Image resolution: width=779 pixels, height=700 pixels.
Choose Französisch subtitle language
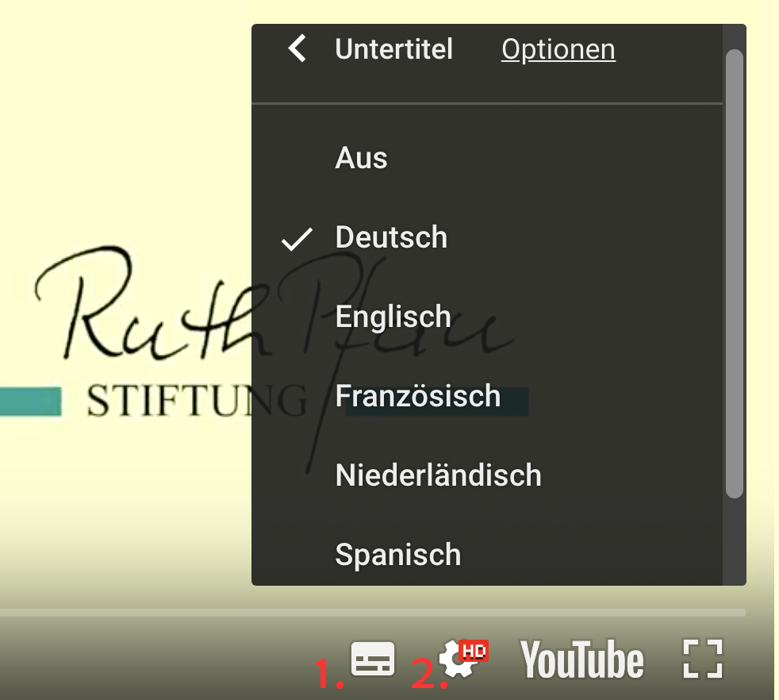coord(487,396)
